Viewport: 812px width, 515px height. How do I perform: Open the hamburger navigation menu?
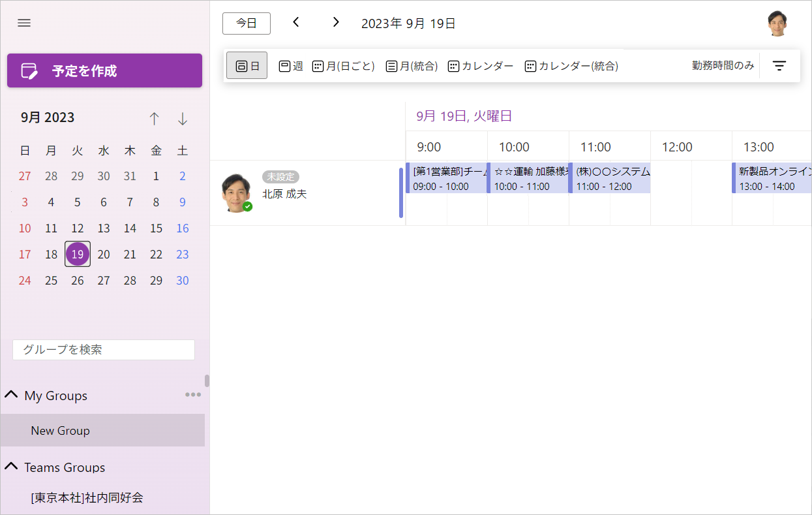coord(24,23)
